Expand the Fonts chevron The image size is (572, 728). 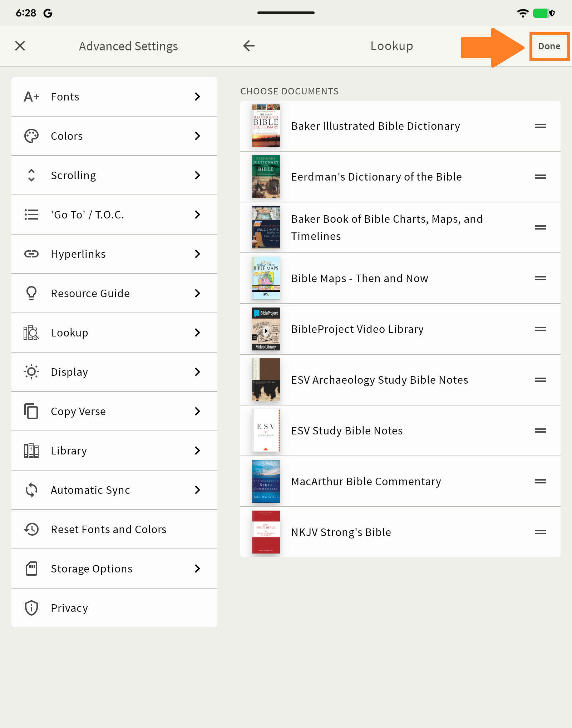click(x=197, y=97)
